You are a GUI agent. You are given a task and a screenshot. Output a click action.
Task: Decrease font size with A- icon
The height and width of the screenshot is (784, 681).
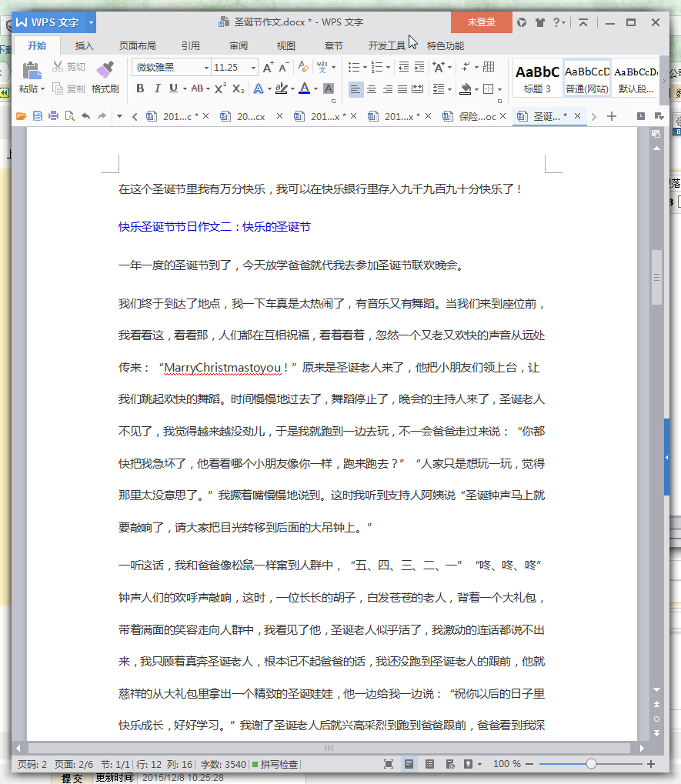click(x=283, y=68)
